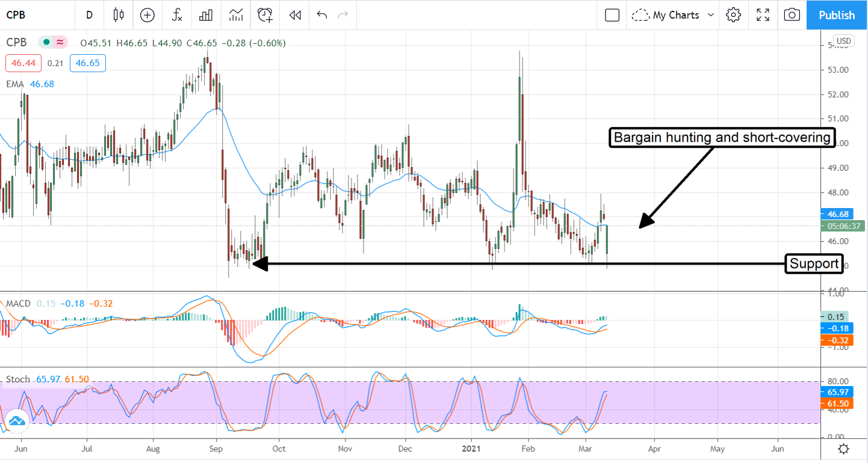Open chart settings gear in top toolbar
Viewport: 868px width, 463px height.
pyautogui.click(x=733, y=15)
